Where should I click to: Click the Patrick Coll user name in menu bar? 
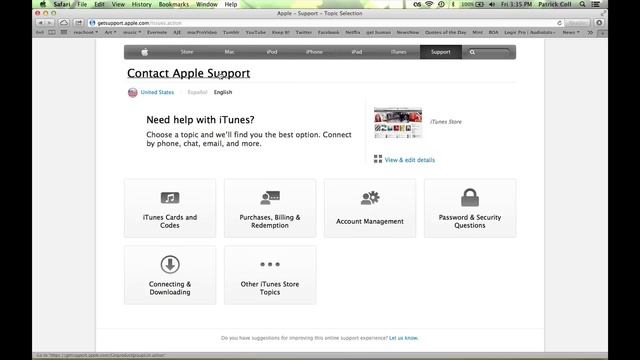coord(555,4)
